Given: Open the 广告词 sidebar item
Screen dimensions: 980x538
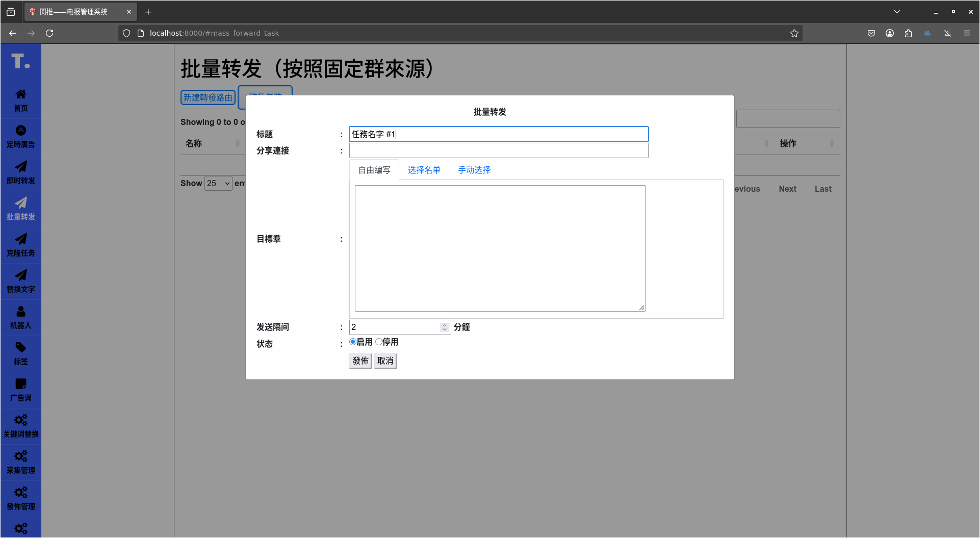Looking at the screenshot, I should (x=20, y=390).
